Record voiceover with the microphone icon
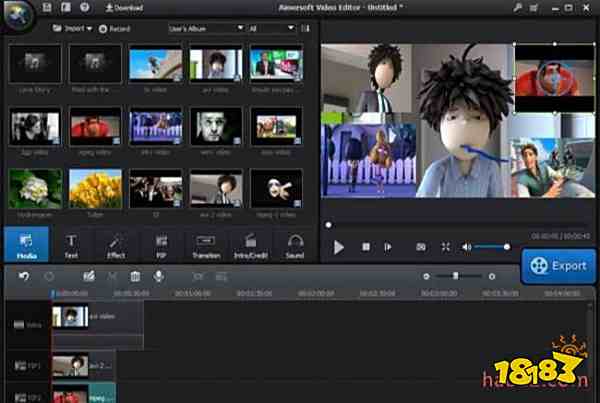This screenshot has width=600, height=403. click(x=158, y=276)
